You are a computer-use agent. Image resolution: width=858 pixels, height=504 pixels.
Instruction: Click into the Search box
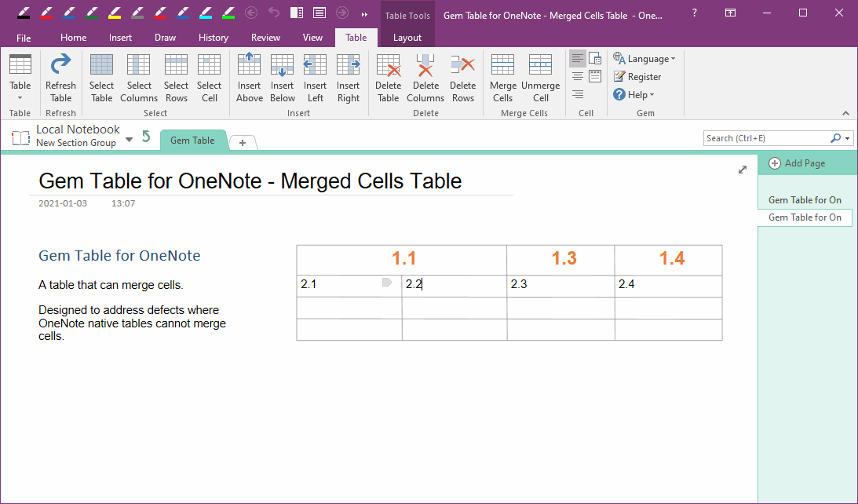tap(765, 138)
